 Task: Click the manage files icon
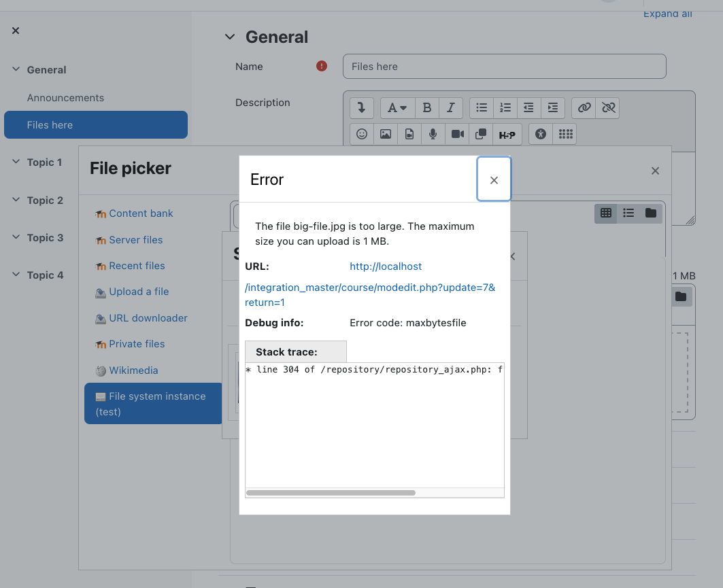[x=481, y=134]
